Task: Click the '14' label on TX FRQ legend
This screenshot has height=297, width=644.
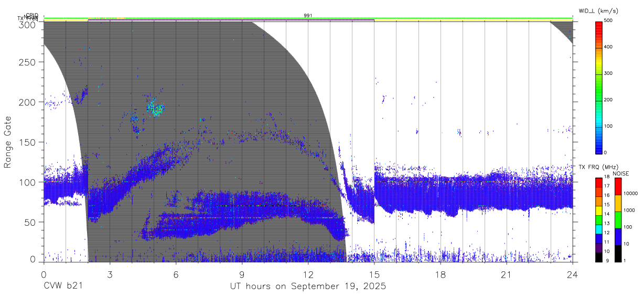Action: (x=606, y=214)
